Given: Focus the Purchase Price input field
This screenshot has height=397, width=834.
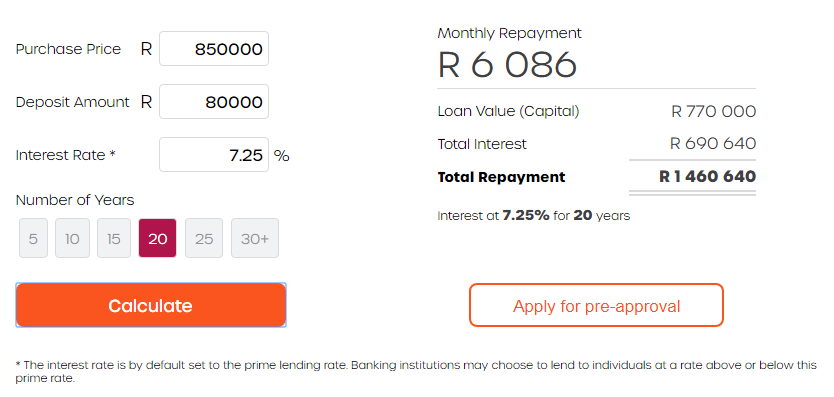Looking at the screenshot, I should (214, 49).
